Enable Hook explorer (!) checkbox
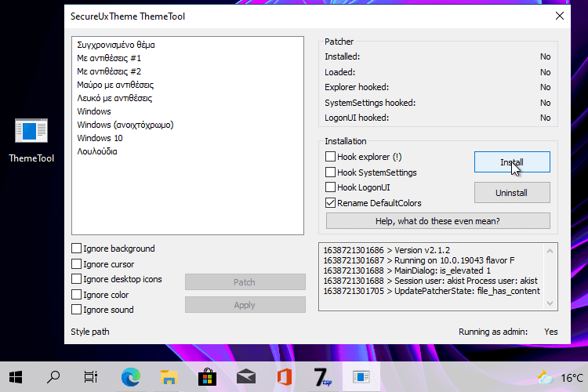 (330, 157)
